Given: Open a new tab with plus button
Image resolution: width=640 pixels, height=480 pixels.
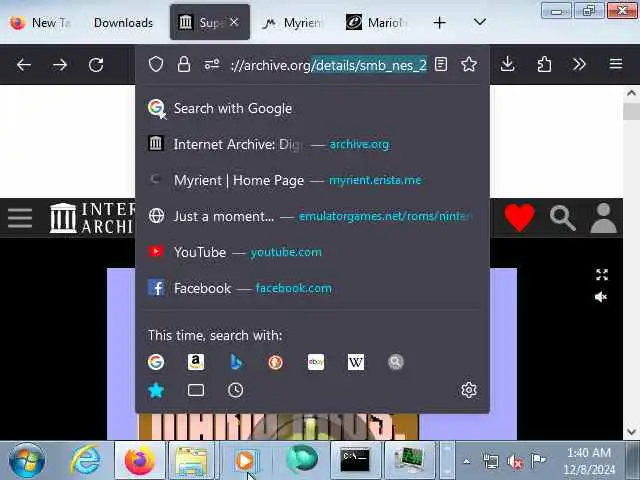Looking at the screenshot, I should pos(440,22).
